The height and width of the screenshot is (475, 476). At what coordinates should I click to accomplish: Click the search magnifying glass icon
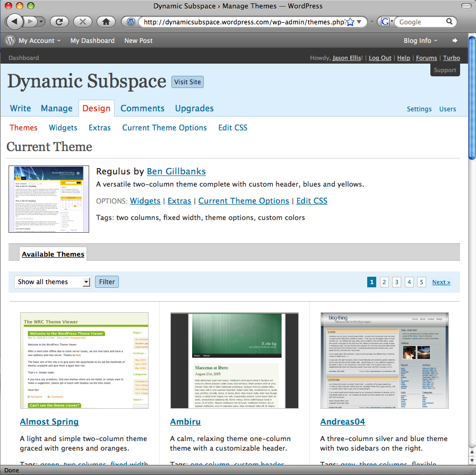click(x=449, y=22)
